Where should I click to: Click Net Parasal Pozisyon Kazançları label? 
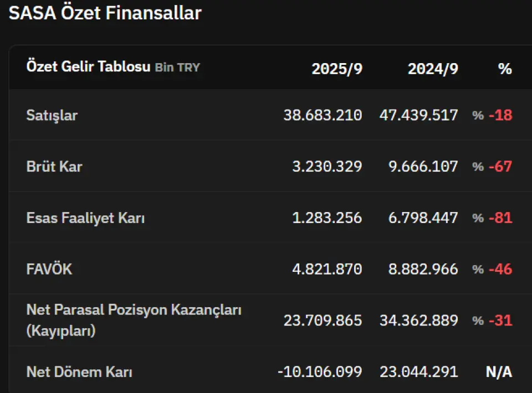(x=134, y=310)
